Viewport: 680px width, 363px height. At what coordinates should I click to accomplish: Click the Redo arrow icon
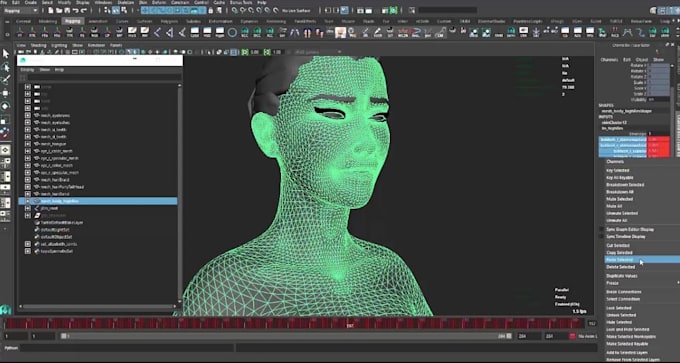point(84,10)
